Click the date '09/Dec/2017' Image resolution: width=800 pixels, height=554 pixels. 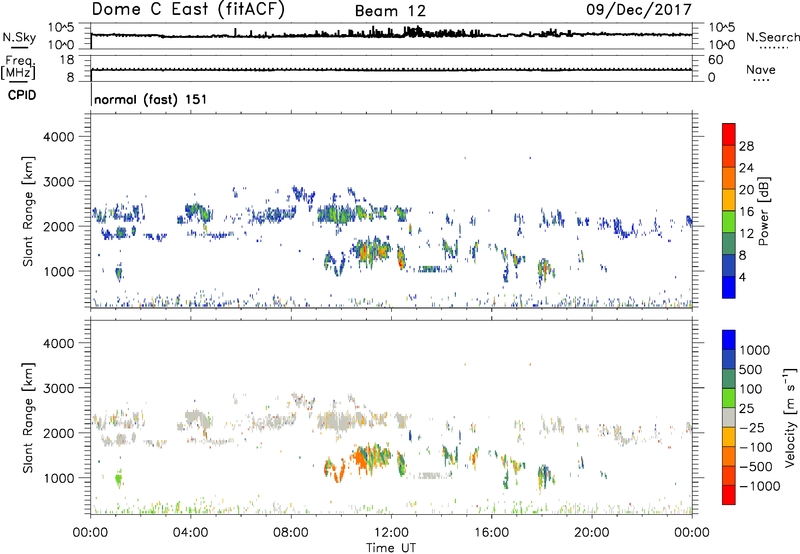click(x=639, y=9)
